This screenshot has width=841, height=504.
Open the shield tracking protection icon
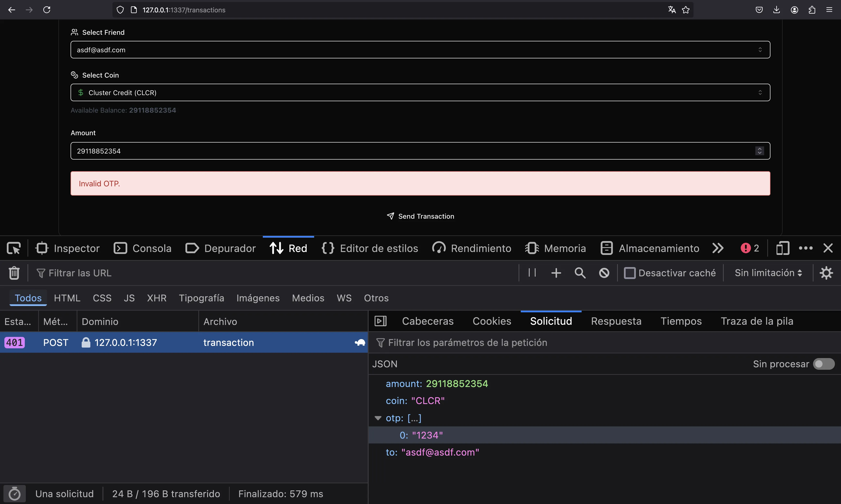[120, 10]
